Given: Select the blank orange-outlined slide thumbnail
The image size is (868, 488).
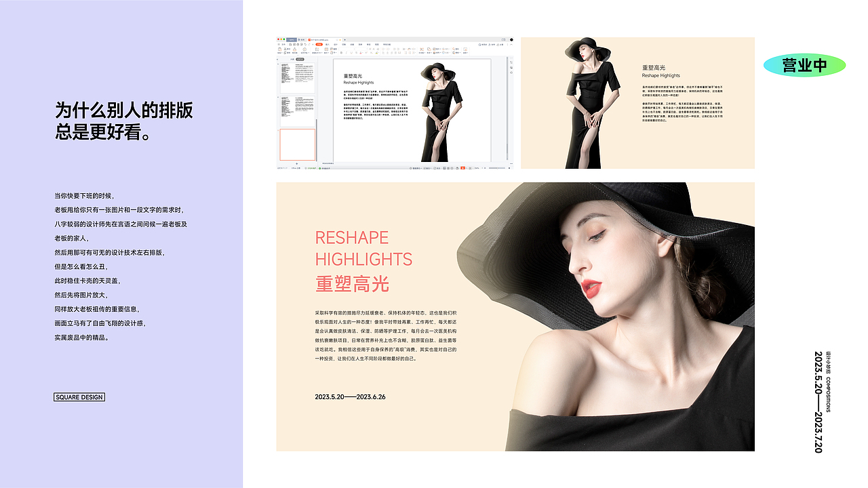Looking at the screenshot, I should 298,144.
